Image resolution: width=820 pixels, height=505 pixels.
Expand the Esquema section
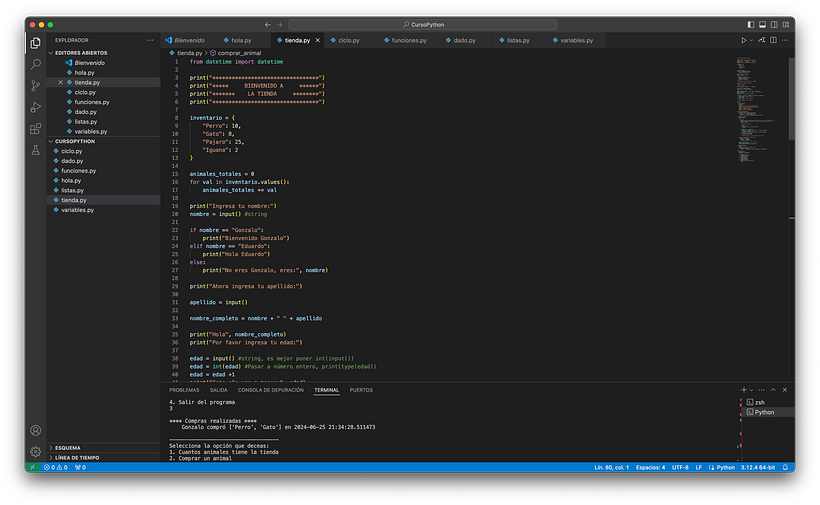[x=104, y=448]
